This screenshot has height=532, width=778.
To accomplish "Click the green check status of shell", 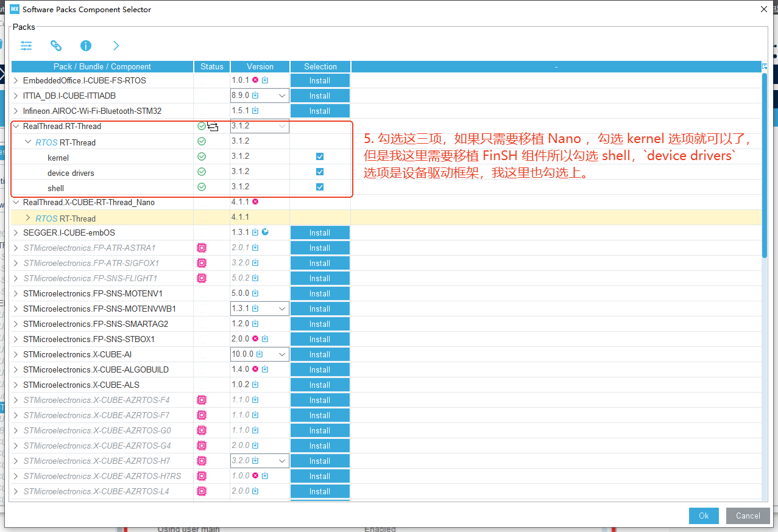I will click(x=202, y=187).
